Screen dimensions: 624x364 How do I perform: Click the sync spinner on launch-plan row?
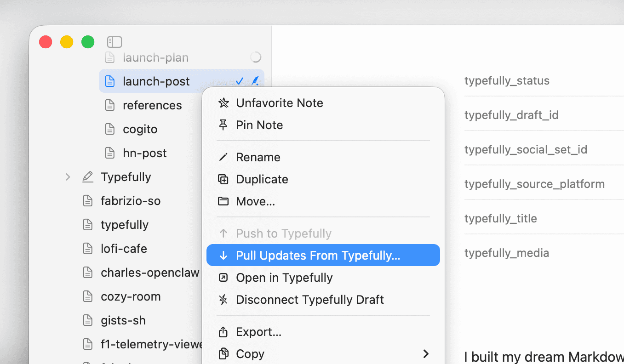click(256, 57)
